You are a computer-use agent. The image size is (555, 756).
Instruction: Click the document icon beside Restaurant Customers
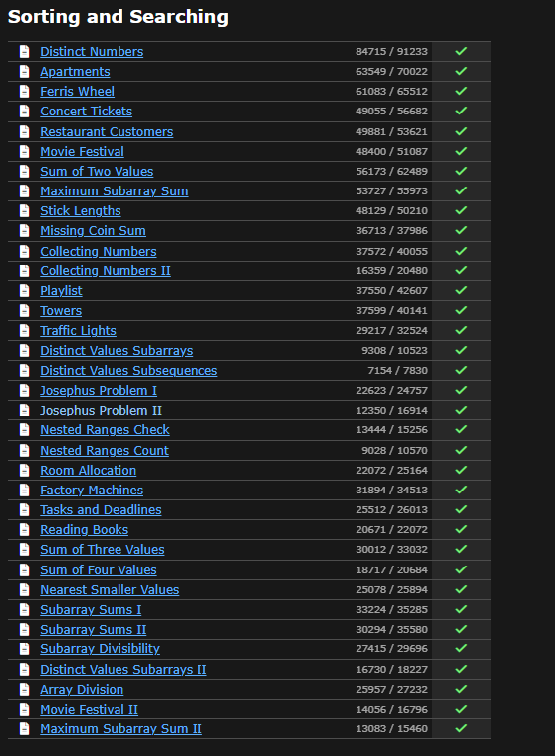pyautogui.click(x=24, y=131)
